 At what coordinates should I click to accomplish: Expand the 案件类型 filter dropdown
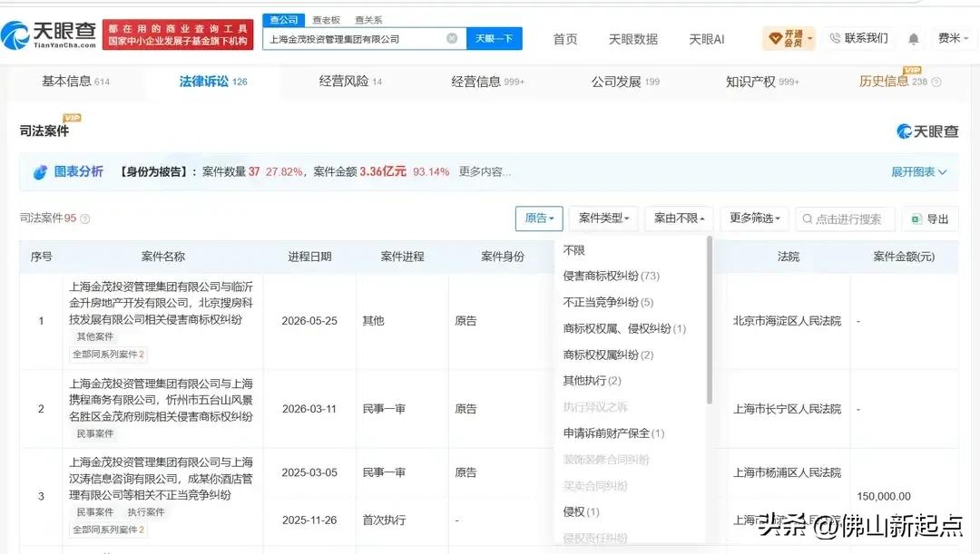(x=603, y=219)
